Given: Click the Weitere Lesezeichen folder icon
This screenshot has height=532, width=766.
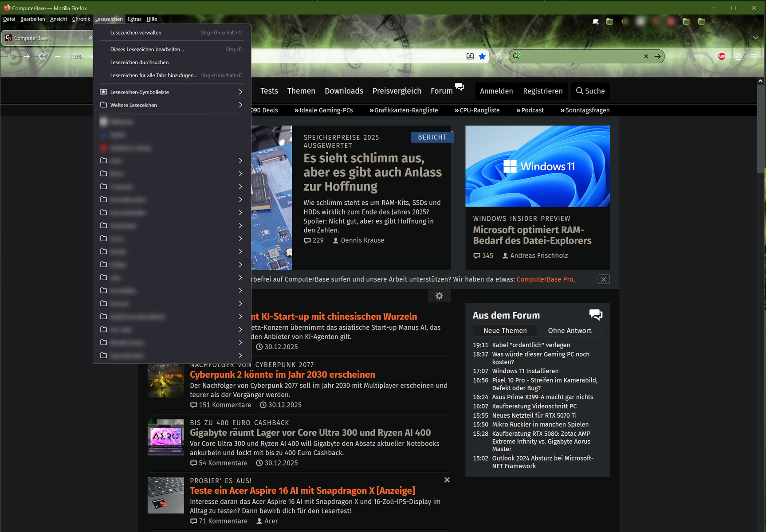Looking at the screenshot, I should [x=103, y=105].
